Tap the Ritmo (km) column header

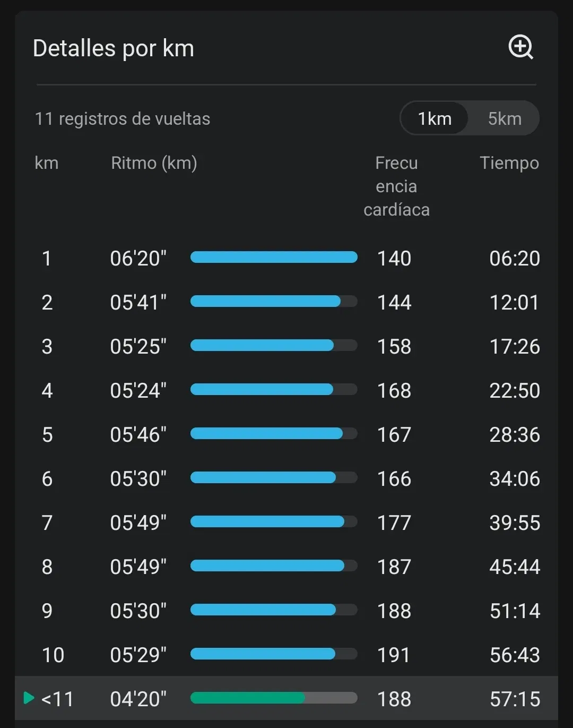coord(154,163)
